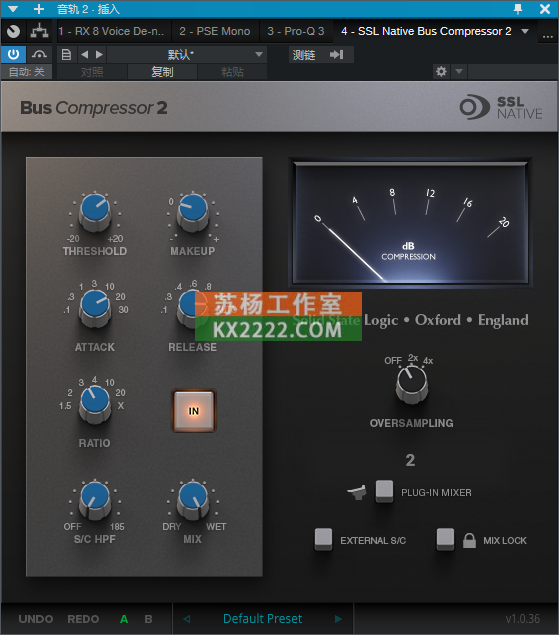Image resolution: width=559 pixels, height=635 pixels.
Task: Select 4 - SSL Native Bus Compressor 2 tab
Action: [x=426, y=31]
